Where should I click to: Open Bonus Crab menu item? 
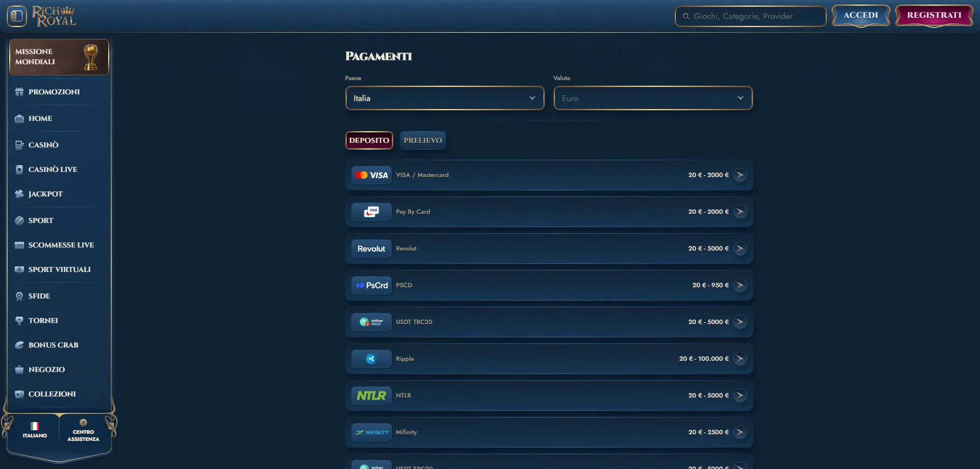click(54, 345)
